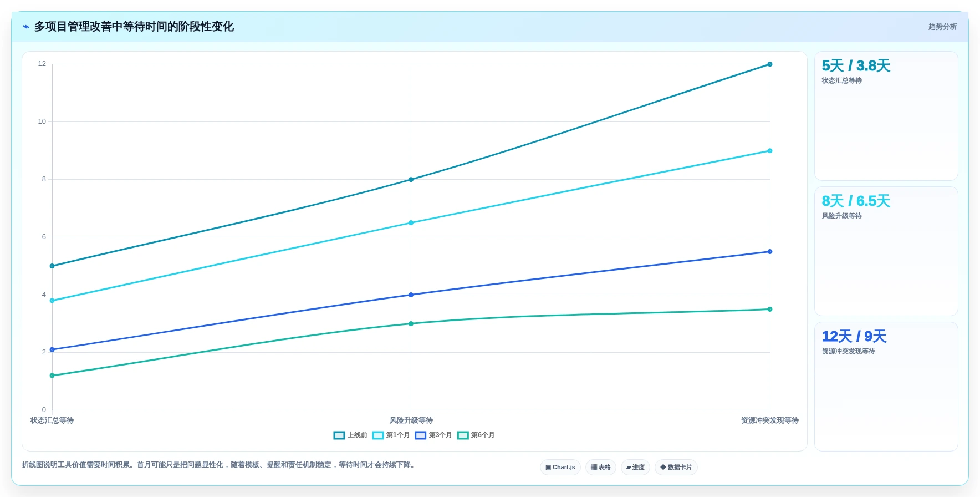This screenshot has width=980, height=497.
Task: Click the 第3个月 blue legend swatch
Action: point(421,435)
